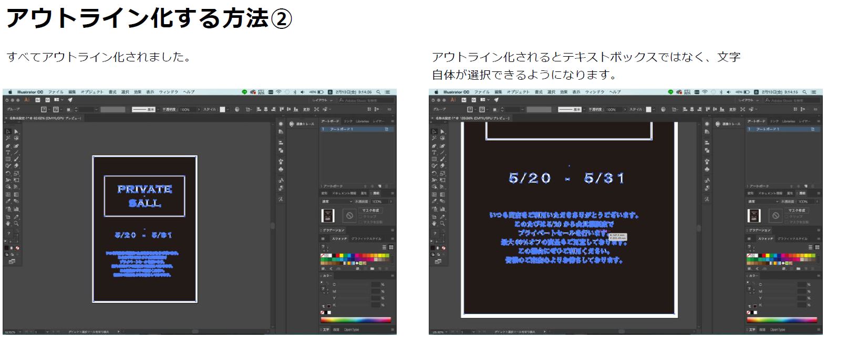This screenshot has width=868, height=338.
Task: Select the Rotate tool in left screenshot
Action: [8, 173]
